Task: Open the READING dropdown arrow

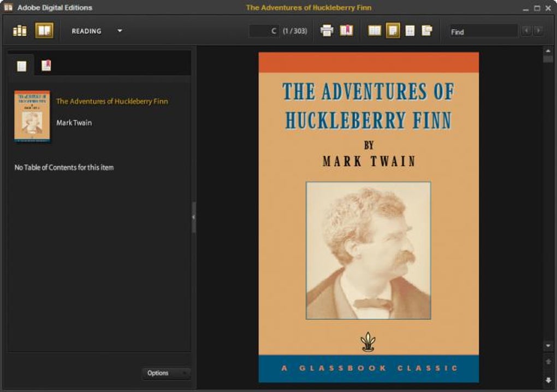Action: pyautogui.click(x=120, y=31)
